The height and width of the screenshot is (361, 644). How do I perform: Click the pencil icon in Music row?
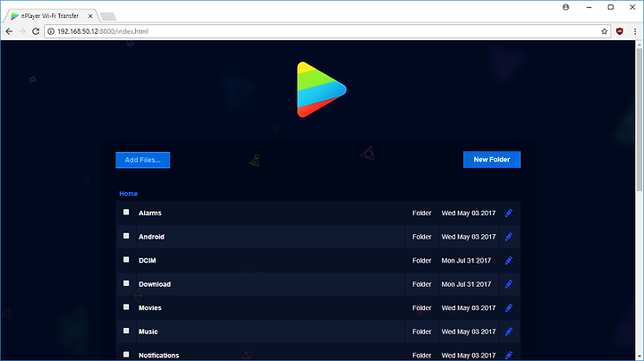(x=509, y=332)
